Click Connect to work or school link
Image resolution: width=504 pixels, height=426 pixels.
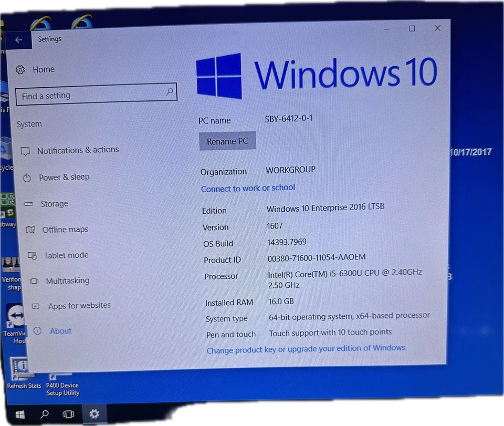(248, 188)
